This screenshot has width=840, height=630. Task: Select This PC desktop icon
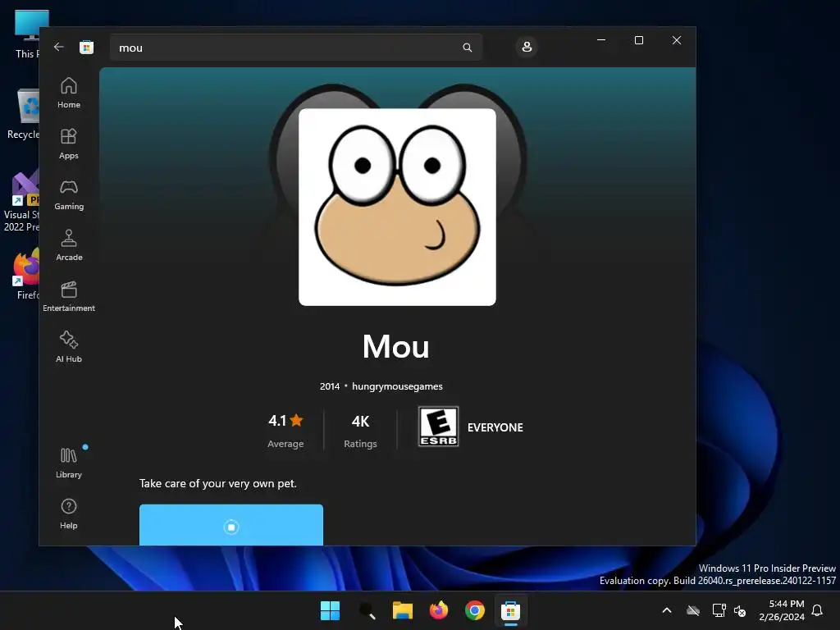27,33
